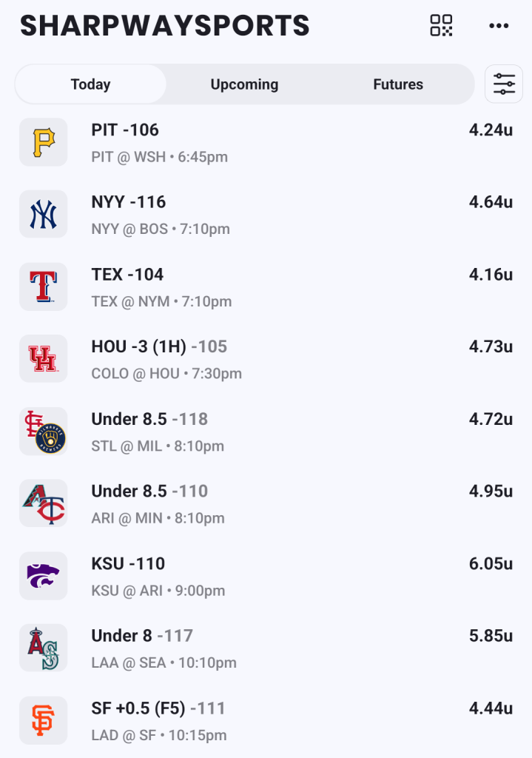The image size is (532, 758).
Task: Tap the SHARPWAYSPORTS header title
Action: (x=164, y=26)
